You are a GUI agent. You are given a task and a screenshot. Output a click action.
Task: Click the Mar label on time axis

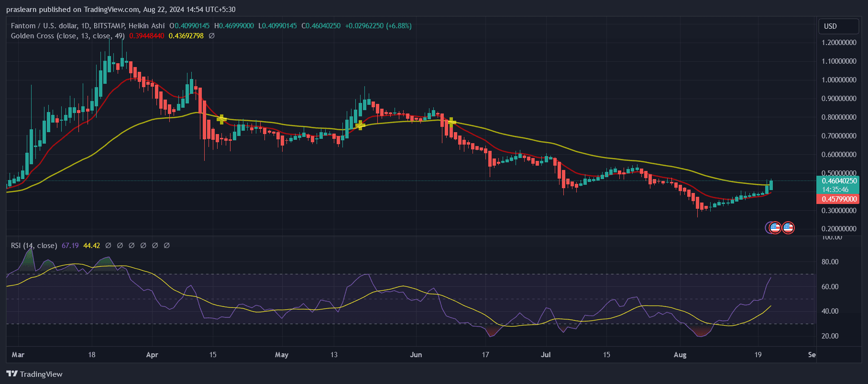(x=18, y=355)
